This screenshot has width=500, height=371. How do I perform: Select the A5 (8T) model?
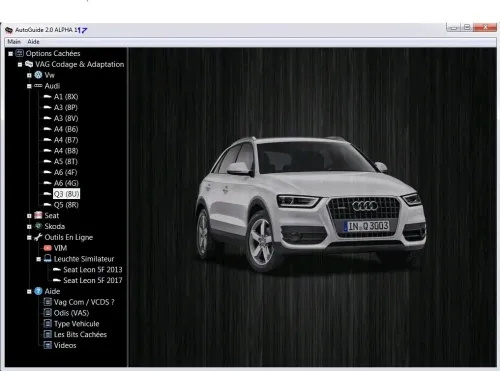(x=66, y=162)
